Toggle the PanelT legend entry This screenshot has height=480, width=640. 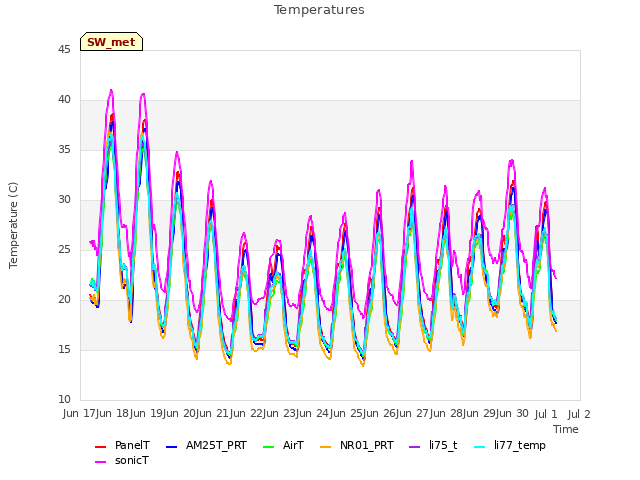click(122, 445)
